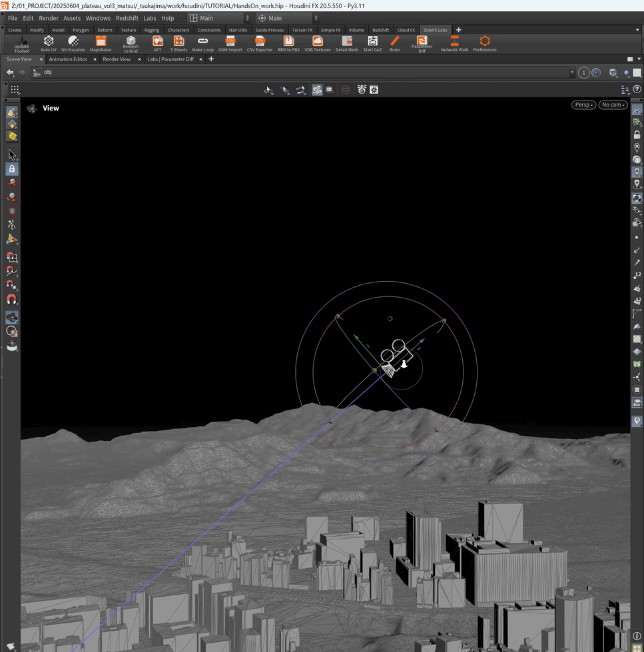Screen dimensions: 644x652
Task: Toggle the select tool arrow in left toolbar
Action: tap(12, 155)
